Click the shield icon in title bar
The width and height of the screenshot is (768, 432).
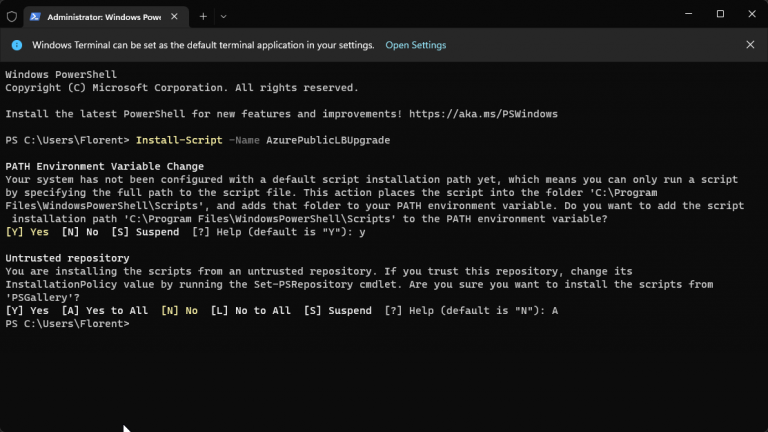(12, 17)
